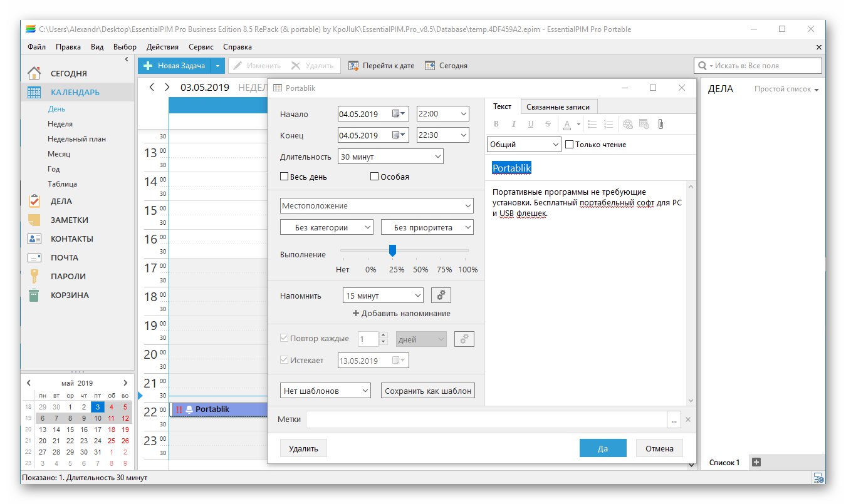Apply underline formatting in the text editor
The image size is (846, 504).
point(531,125)
